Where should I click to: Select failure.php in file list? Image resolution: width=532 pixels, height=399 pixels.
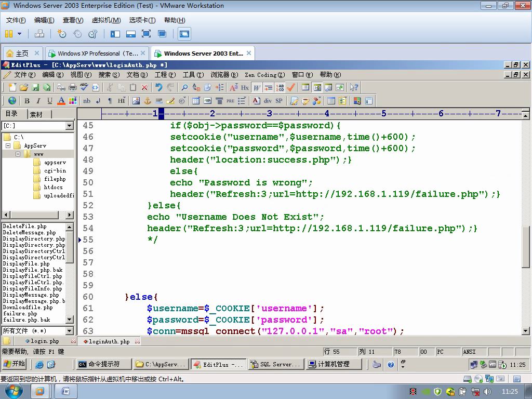[20, 313]
